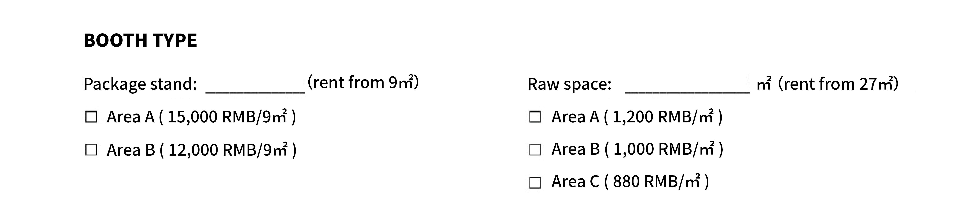Click the Package stand label
The width and height of the screenshot is (980, 206).
(x=140, y=84)
